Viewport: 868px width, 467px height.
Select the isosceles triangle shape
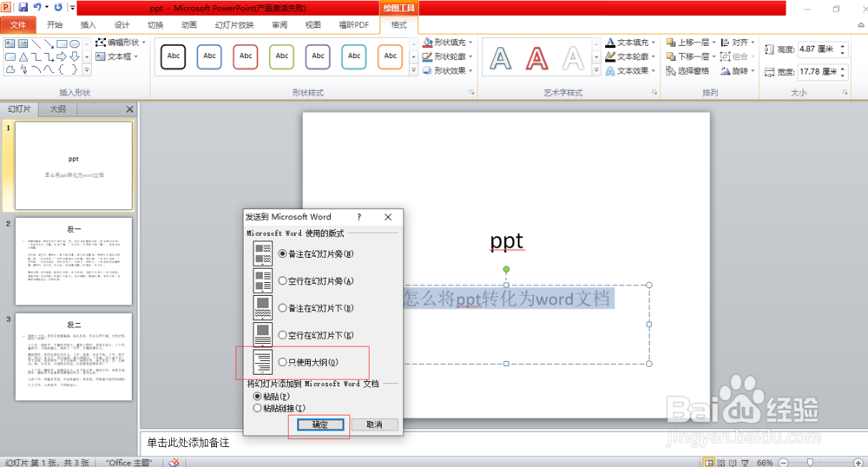23,56
